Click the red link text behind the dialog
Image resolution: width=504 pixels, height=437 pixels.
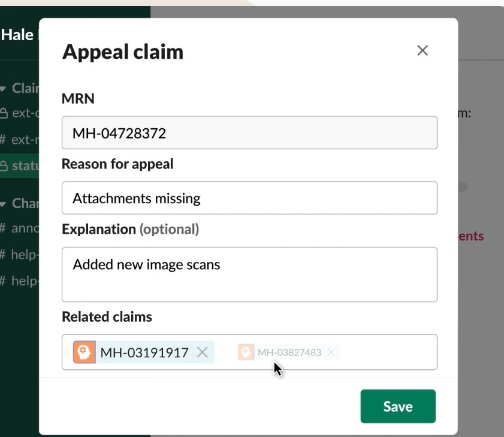(471, 236)
